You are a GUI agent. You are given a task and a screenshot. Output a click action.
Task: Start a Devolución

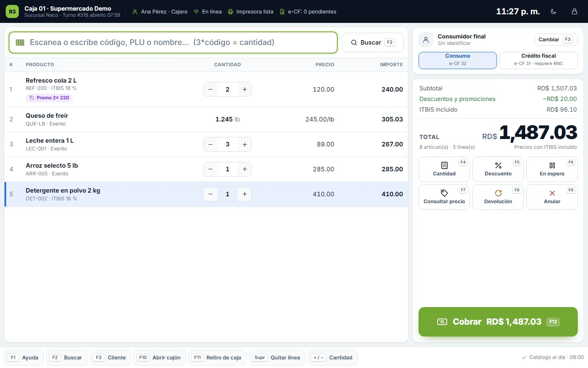(498, 197)
